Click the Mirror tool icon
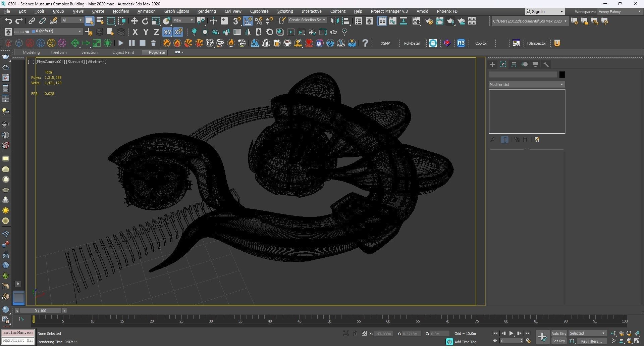The image size is (644, 349). [x=334, y=21]
